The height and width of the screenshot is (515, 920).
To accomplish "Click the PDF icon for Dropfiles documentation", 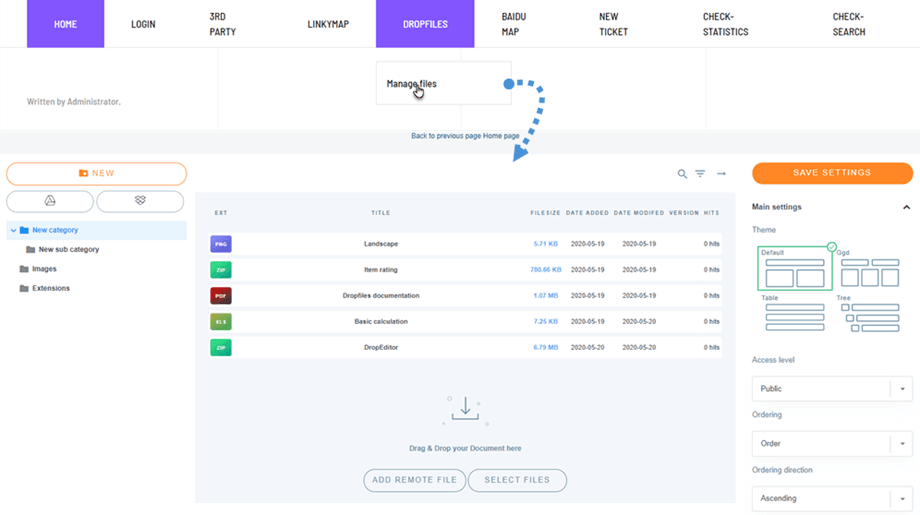I will (221, 296).
